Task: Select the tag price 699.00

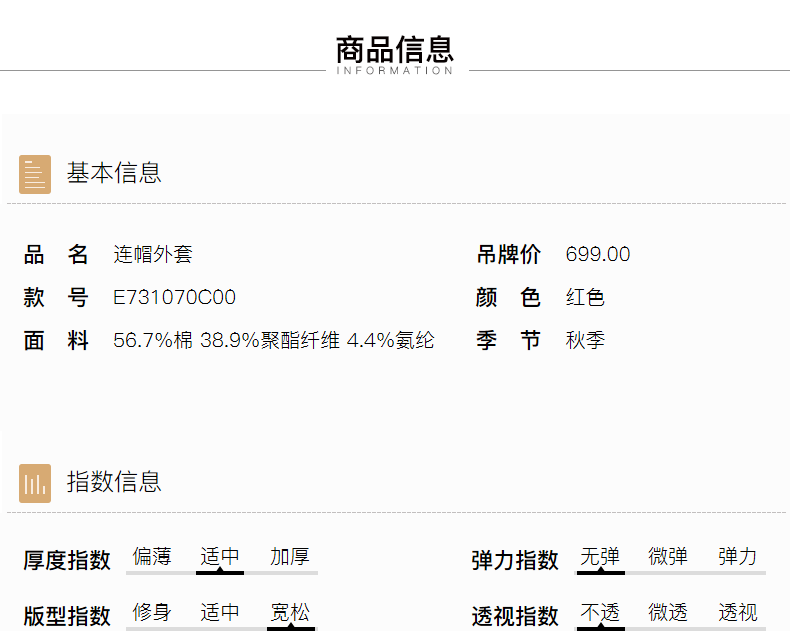Action: 598,254
